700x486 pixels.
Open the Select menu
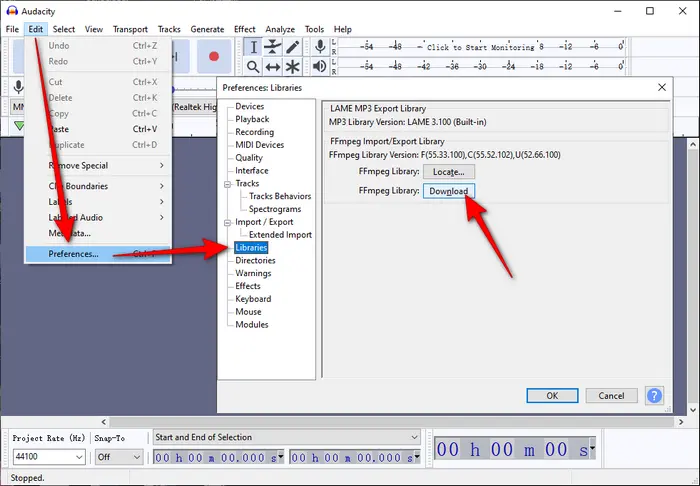(x=64, y=29)
